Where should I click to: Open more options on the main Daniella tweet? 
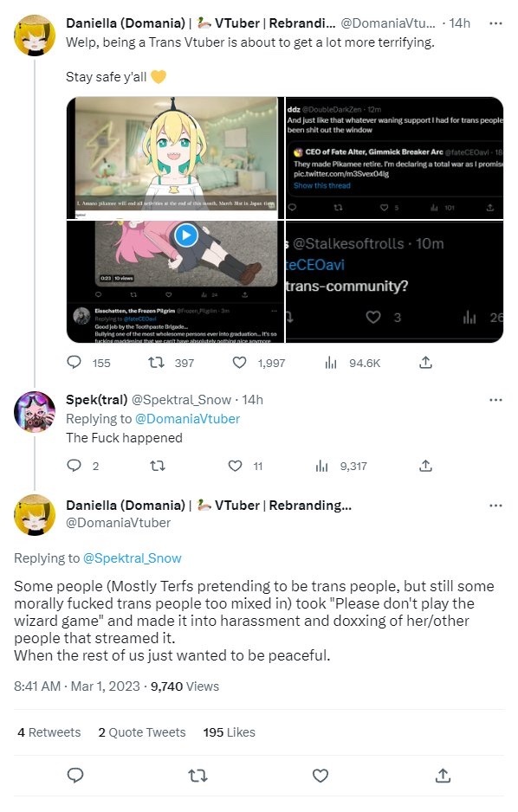coord(495,506)
